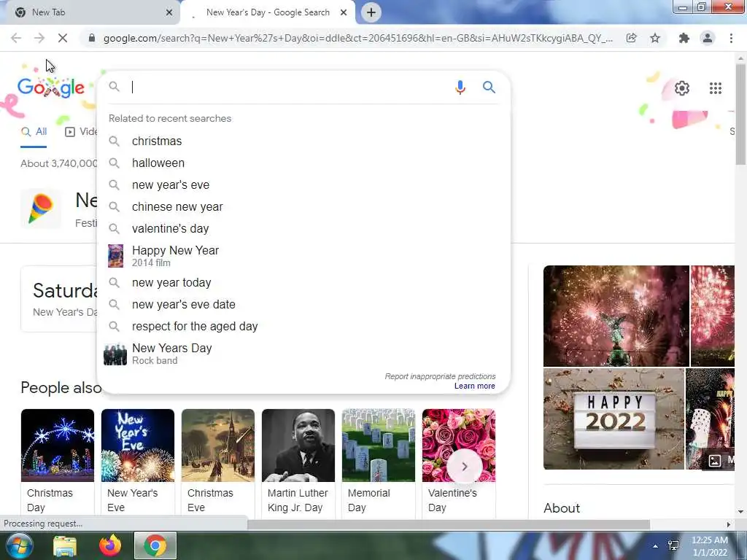
Task: Select the All results tab
Action: click(x=34, y=132)
